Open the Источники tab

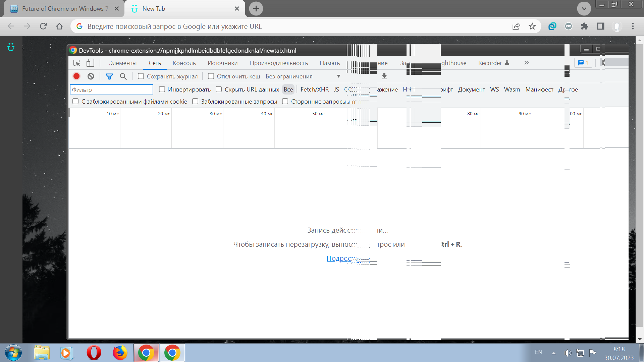[x=222, y=63]
